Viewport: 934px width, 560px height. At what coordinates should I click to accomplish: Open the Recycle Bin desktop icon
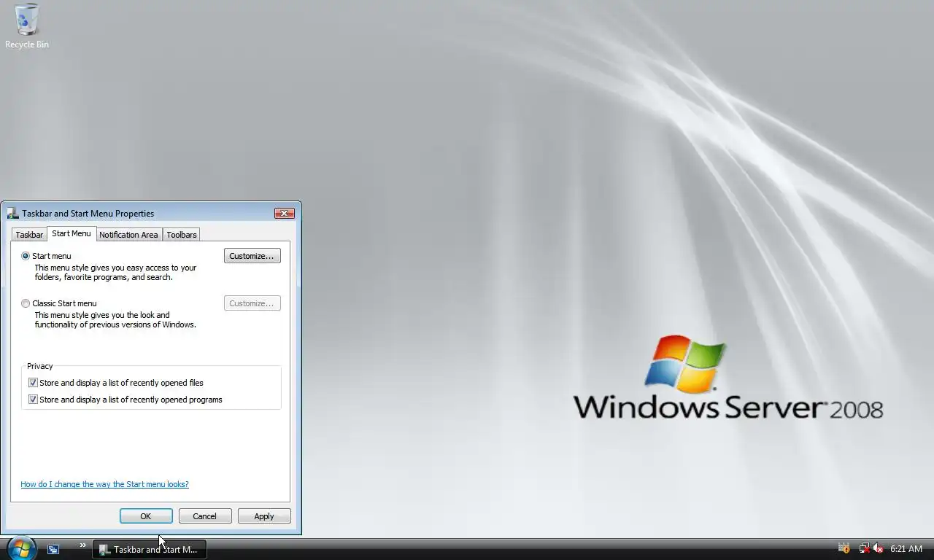click(x=27, y=26)
